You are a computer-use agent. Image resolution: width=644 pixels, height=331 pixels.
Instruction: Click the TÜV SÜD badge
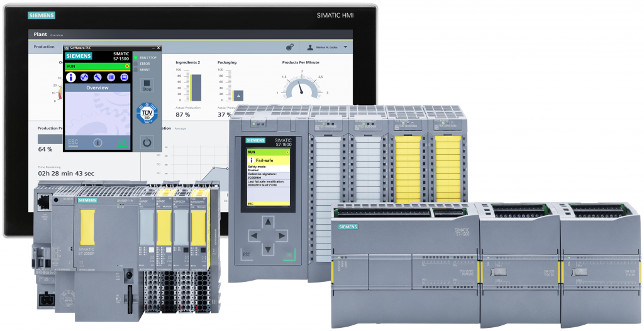pos(147,113)
